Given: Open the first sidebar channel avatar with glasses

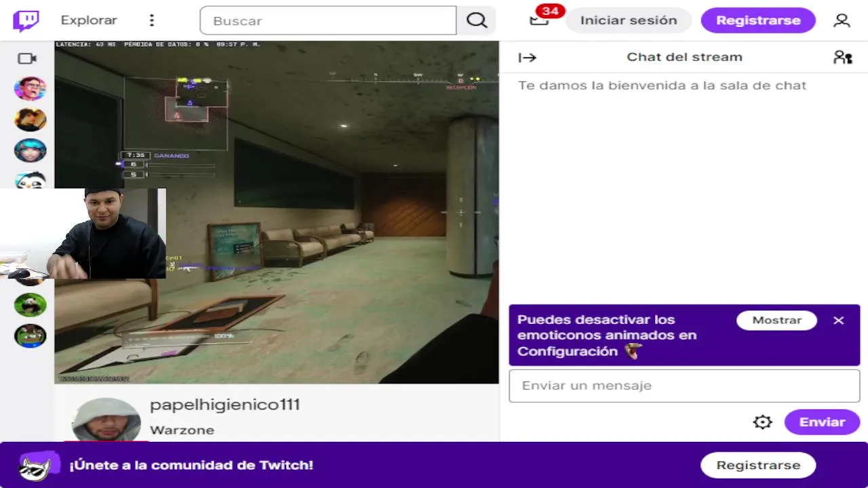Looking at the screenshot, I should (x=30, y=89).
